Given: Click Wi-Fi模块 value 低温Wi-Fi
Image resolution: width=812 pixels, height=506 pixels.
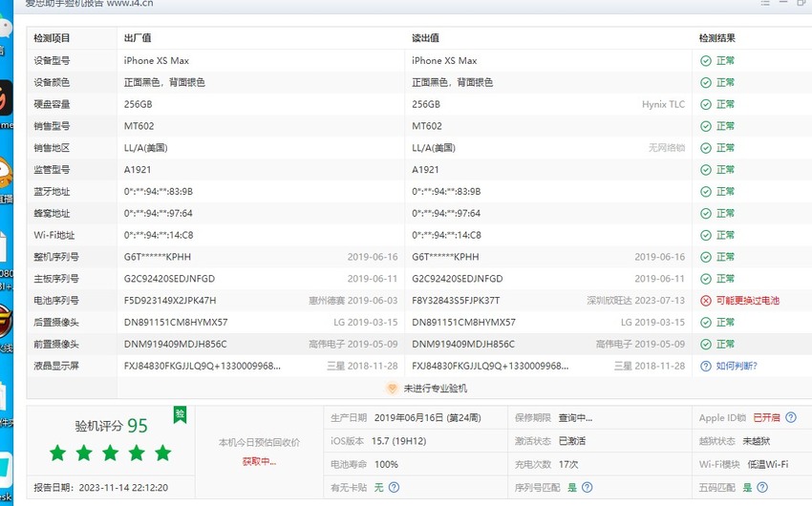Looking at the screenshot, I should [768, 465].
